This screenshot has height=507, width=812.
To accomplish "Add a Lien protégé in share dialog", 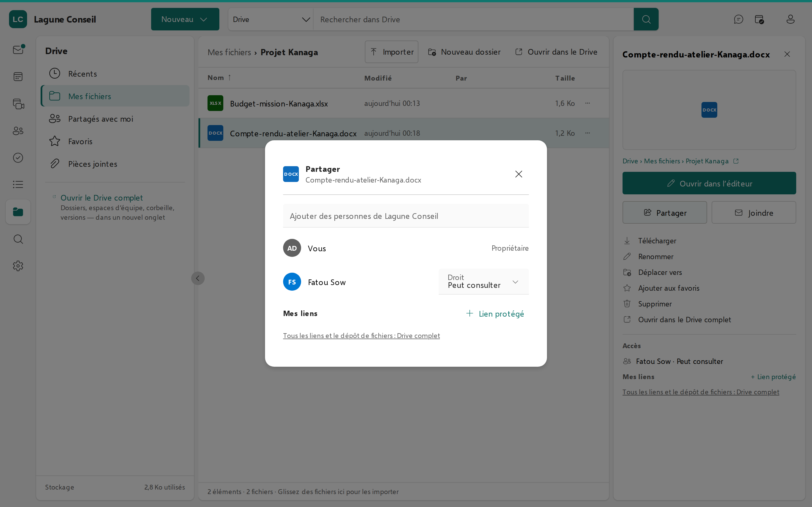I will pyautogui.click(x=495, y=313).
